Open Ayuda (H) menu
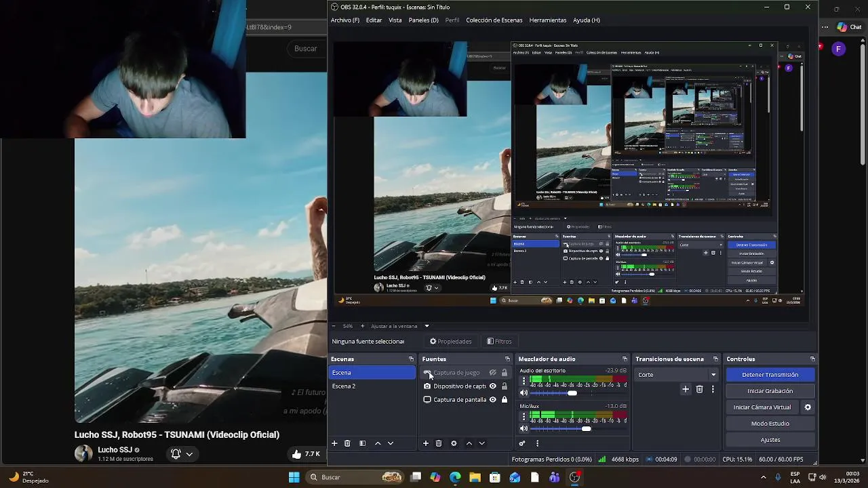The width and height of the screenshot is (868, 488). pos(586,20)
